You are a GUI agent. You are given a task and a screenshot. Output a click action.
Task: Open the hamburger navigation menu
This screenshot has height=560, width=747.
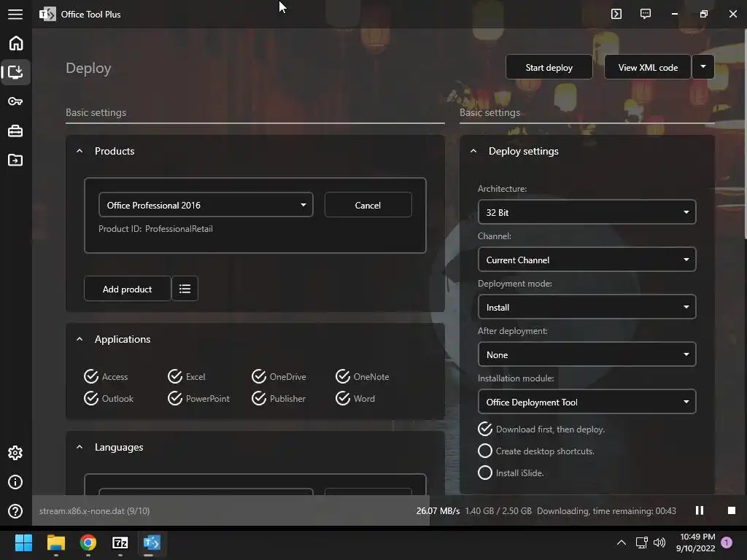click(x=15, y=15)
